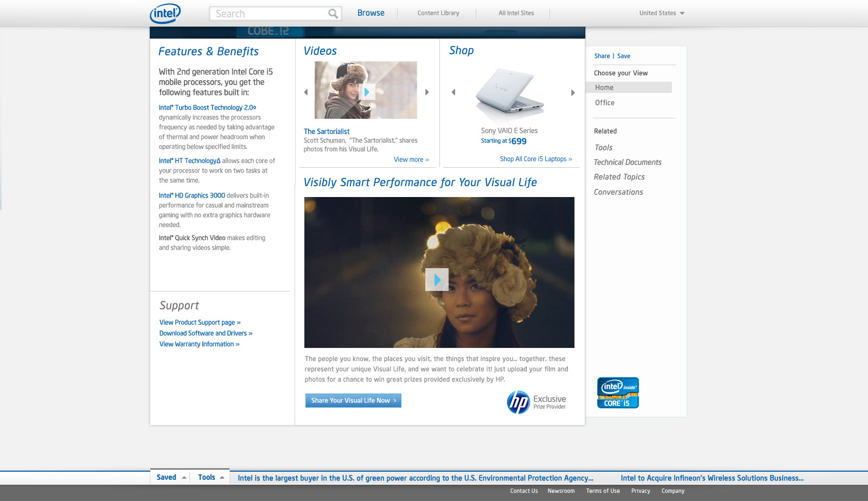The width and height of the screenshot is (868, 501).
Task: Click Starting at $699 price link
Action: [x=503, y=141]
